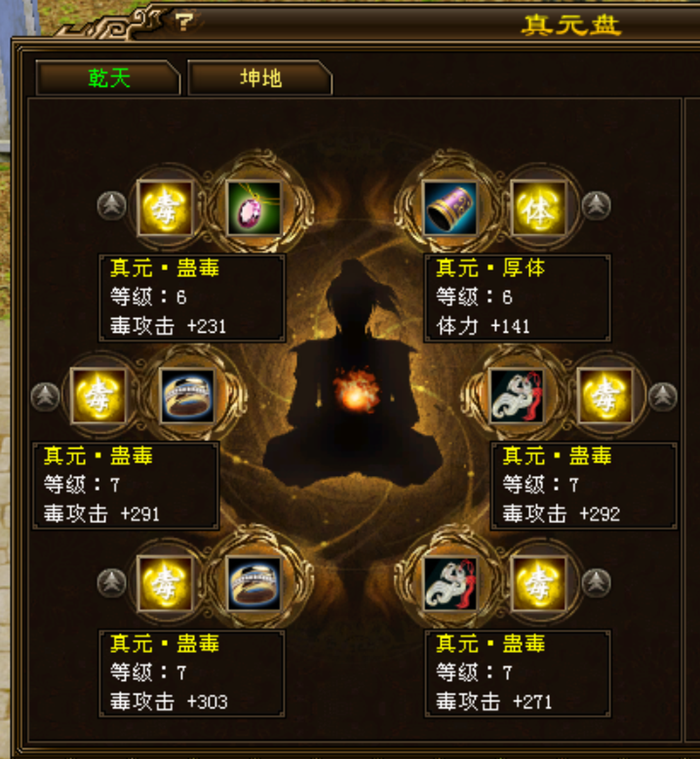The width and height of the screenshot is (700, 759).
Task: Open the question mark help button
Action: coord(184,23)
